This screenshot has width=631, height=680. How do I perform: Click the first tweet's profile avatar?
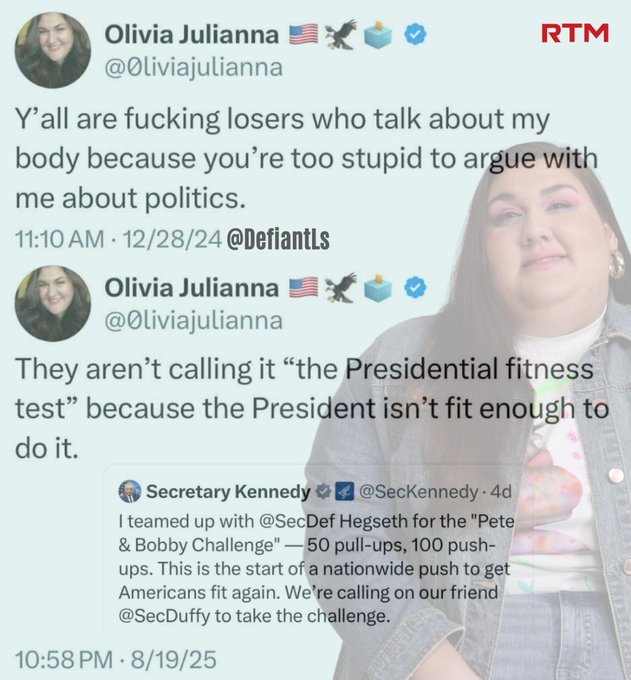[x=52, y=50]
